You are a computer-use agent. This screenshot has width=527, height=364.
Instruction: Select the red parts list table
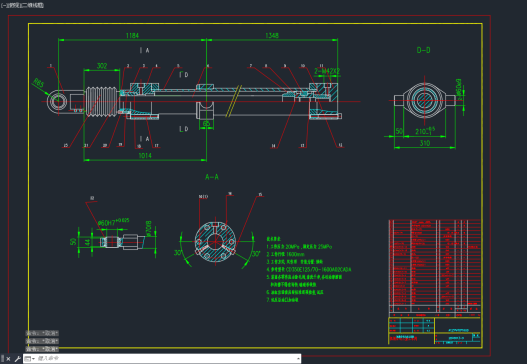(x=435, y=268)
